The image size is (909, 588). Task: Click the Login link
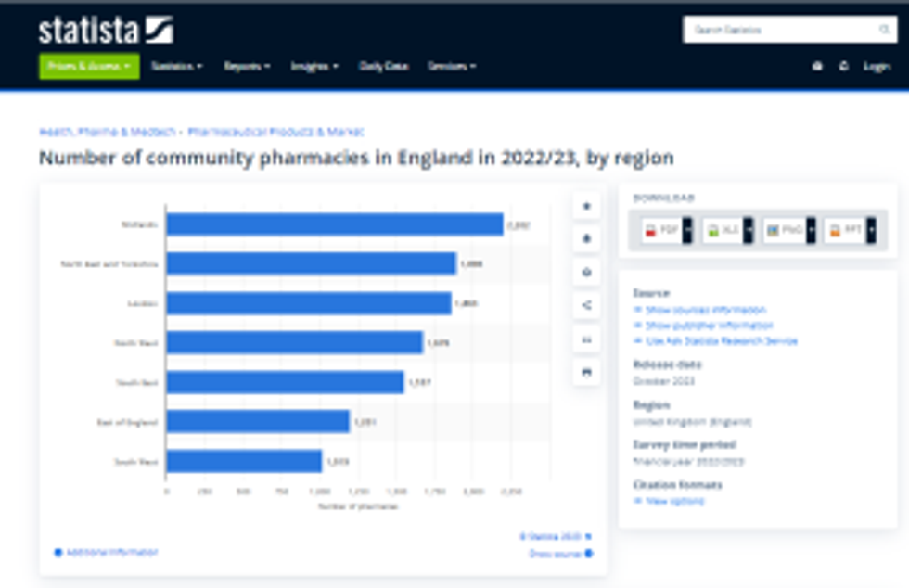point(877,67)
